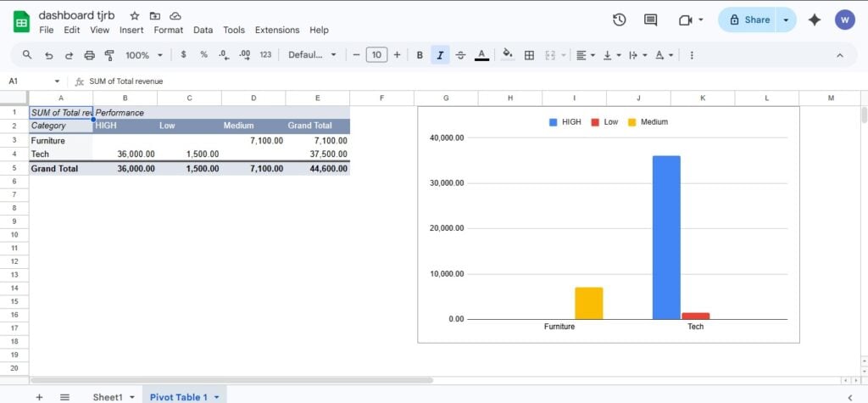The image size is (868, 403).
Task: Undo the last action
Action: 48,55
